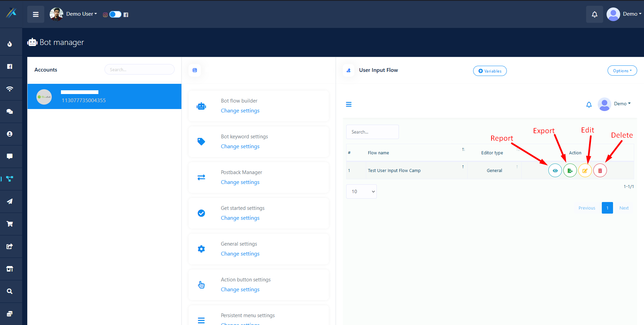Open the rows-per-page 10 selector

click(361, 191)
